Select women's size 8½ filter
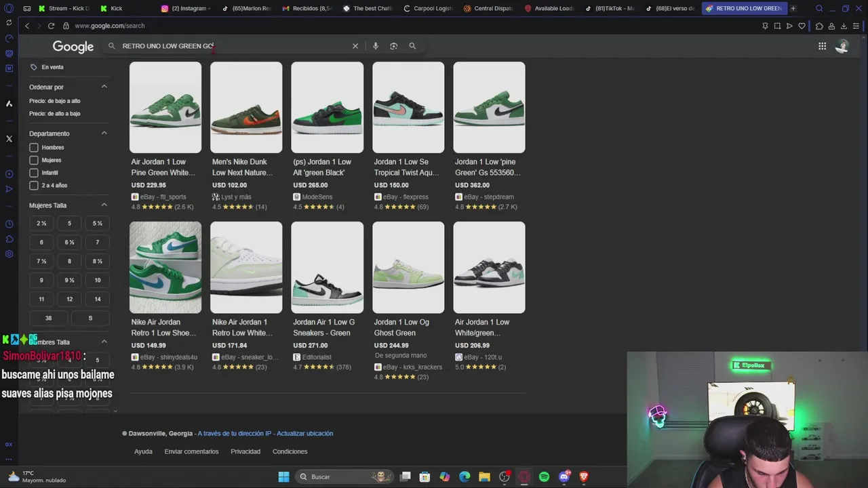 coord(97,261)
